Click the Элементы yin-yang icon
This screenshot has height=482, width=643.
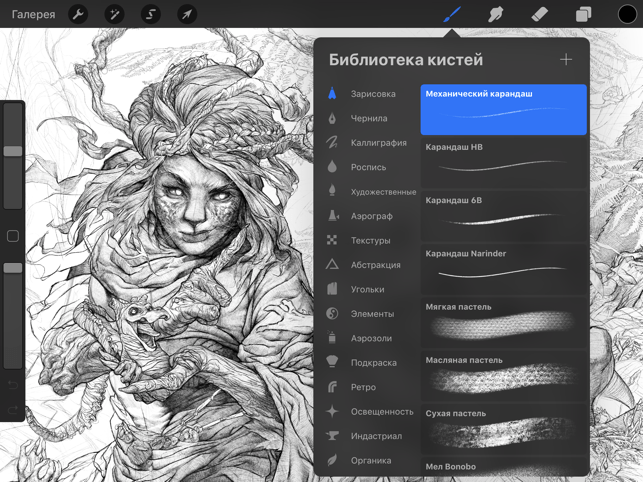[x=332, y=313]
